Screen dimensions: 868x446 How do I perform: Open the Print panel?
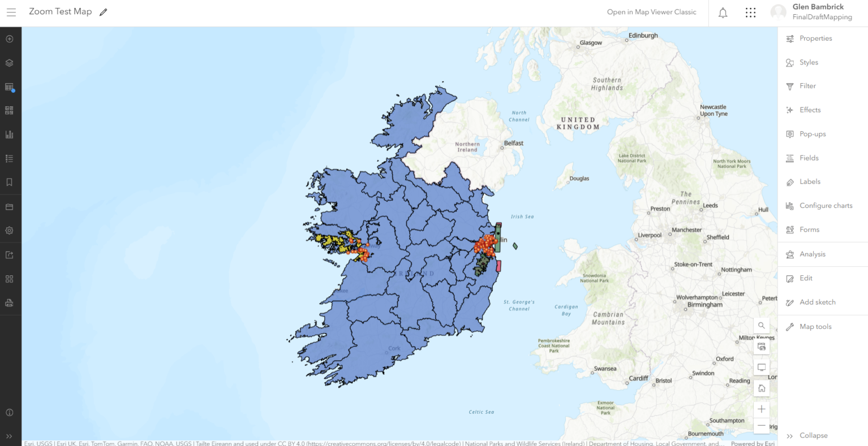(10, 302)
